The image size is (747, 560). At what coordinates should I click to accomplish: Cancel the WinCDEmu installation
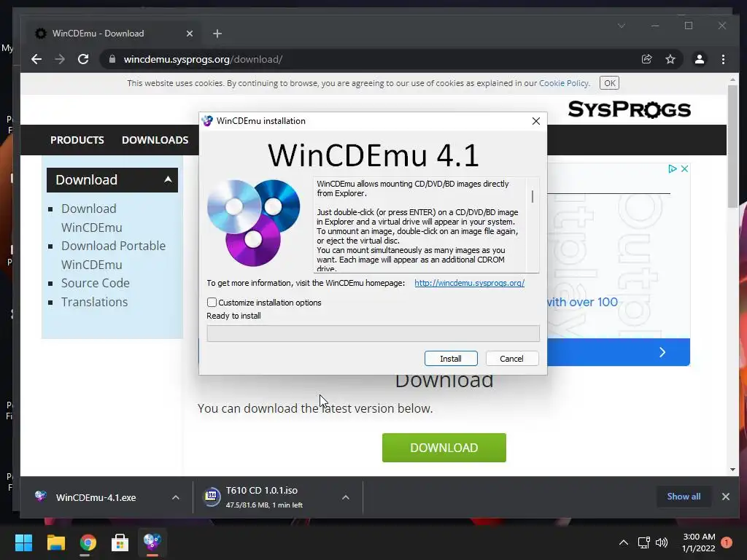point(511,359)
